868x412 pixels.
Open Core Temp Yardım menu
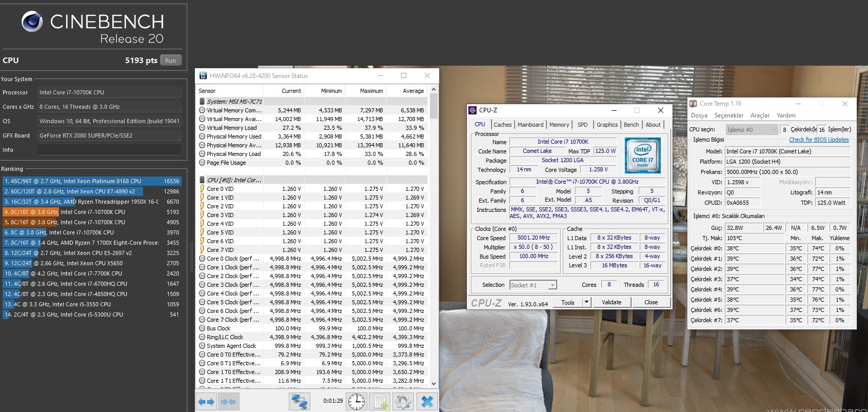(x=786, y=115)
